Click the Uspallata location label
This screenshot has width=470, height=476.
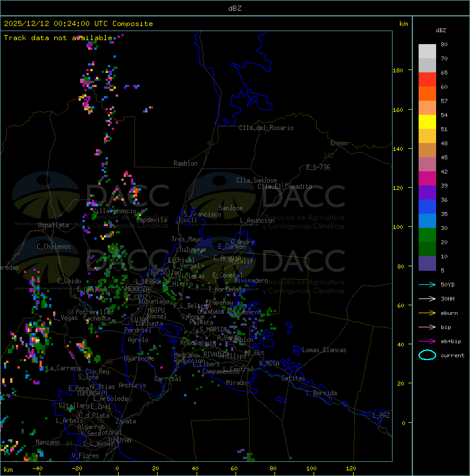(53, 225)
